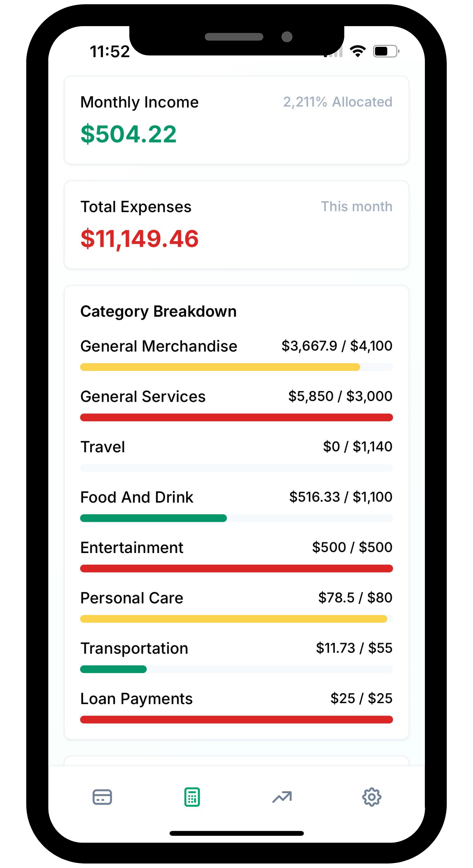Tap the 2,211% Allocated label
Image resolution: width=473 pixels, height=868 pixels.
tap(337, 102)
